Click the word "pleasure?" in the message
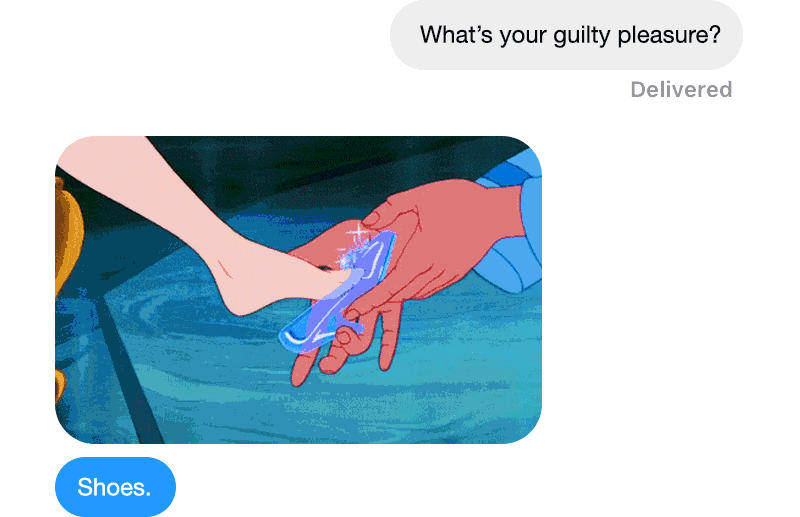 (x=669, y=36)
